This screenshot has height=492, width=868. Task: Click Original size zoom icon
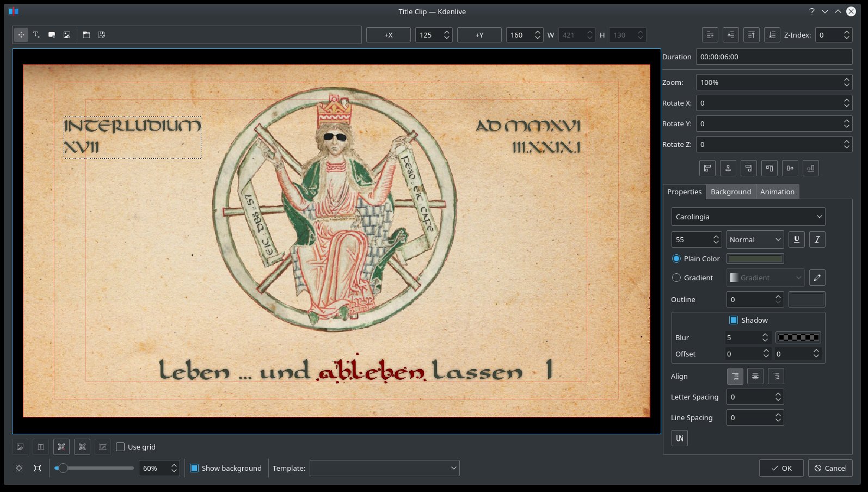click(x=38, y=468)
